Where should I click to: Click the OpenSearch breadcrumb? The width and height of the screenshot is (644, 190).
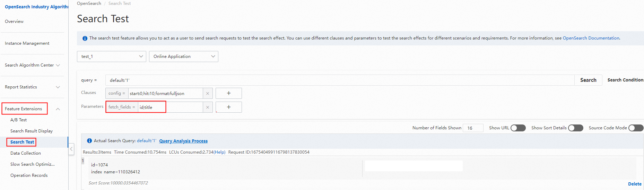tap(89, 3)
